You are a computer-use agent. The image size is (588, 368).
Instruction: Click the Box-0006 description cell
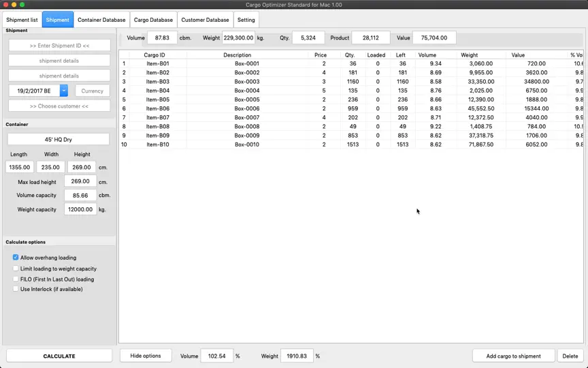(x=247, y=108)
